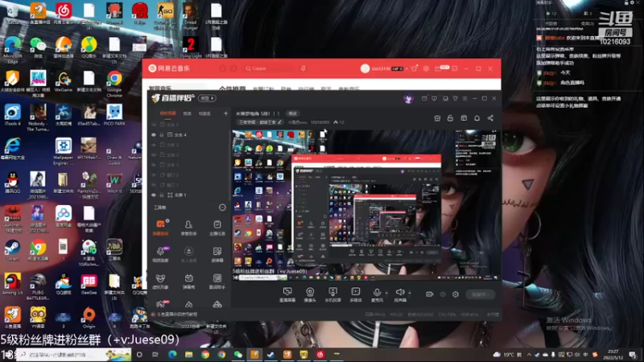Expand the microphone dropdown arrow
Screen dimensions: 644x362
click(386, 293)
